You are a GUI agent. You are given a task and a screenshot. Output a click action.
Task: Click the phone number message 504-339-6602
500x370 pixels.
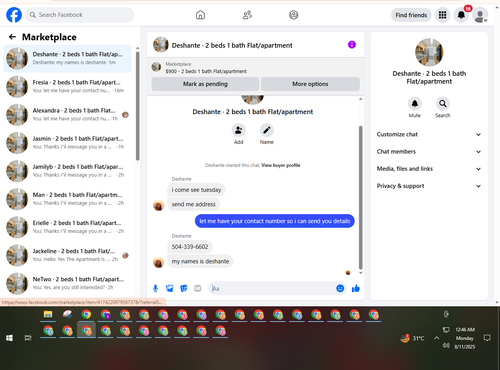coord(190,247)
